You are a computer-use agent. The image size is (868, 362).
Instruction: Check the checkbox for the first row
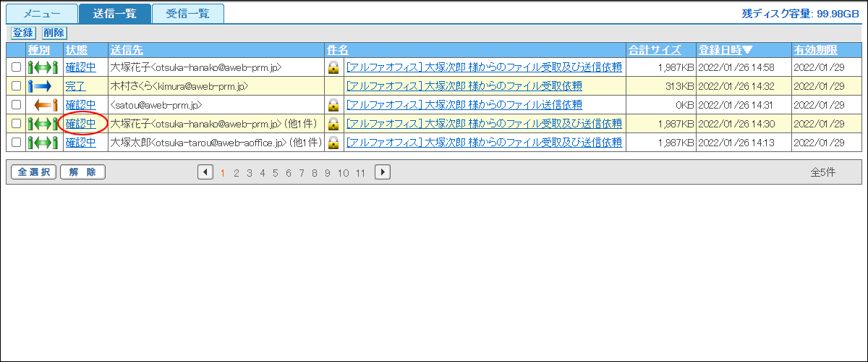tap(16, 67)
